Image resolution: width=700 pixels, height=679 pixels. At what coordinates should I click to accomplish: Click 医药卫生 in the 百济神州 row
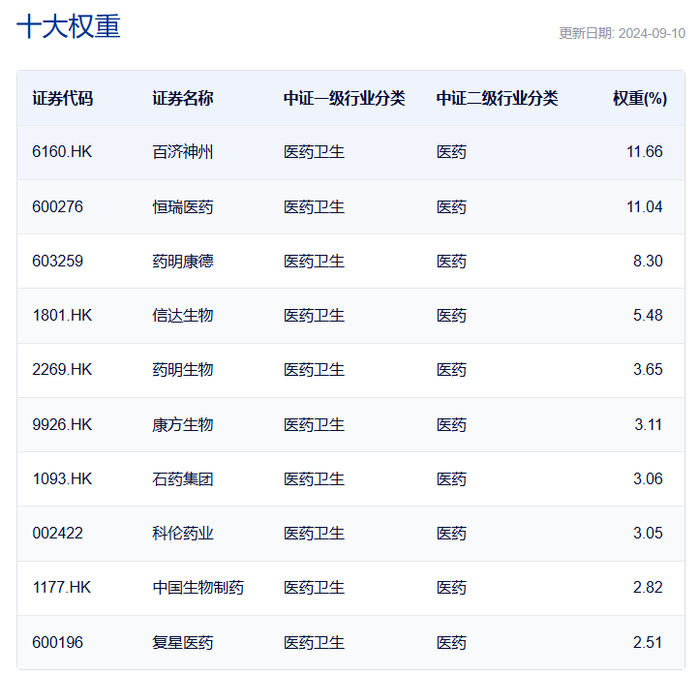coord(314,152)
